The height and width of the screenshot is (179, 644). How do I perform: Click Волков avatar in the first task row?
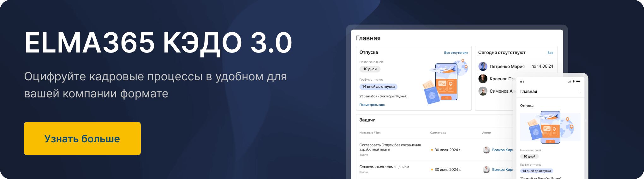pos(486,150)
